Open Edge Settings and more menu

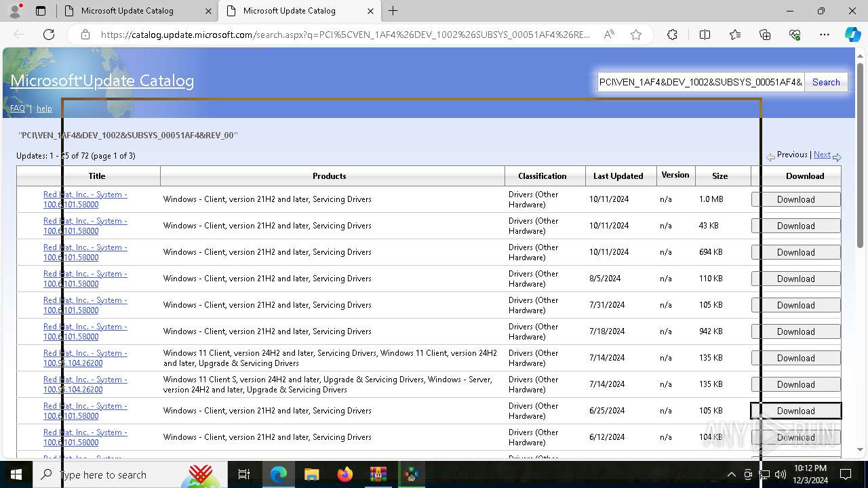pyautogui.click(x=825, y=35)
